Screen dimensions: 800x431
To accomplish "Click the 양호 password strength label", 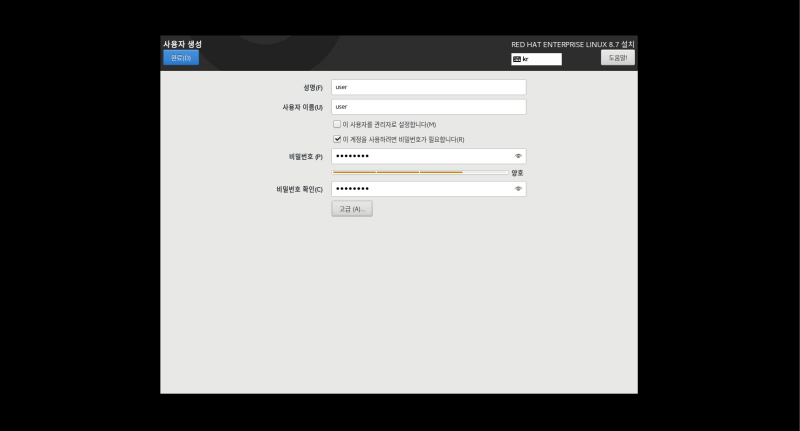I will pyautogui.click(x=517, y=173).
